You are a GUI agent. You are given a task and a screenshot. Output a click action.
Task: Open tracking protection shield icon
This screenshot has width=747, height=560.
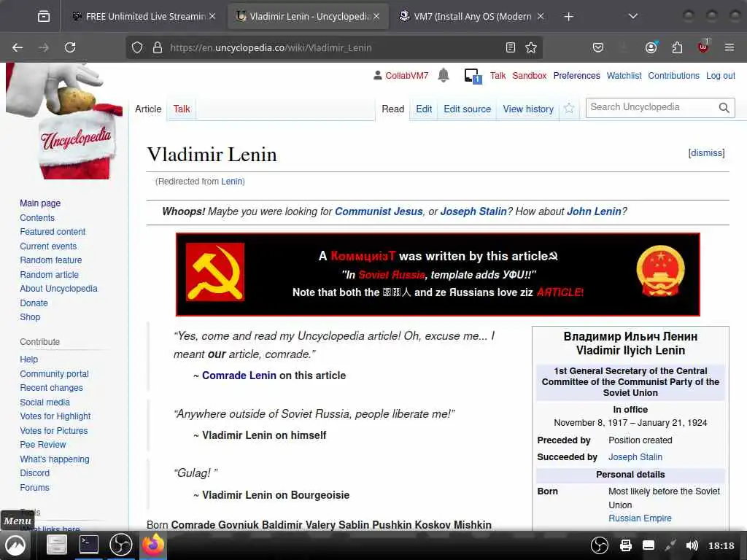[137, 47]
